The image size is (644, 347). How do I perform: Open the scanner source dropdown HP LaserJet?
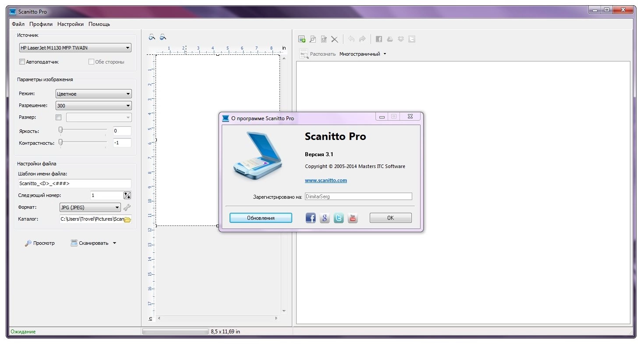pos(75,48)
